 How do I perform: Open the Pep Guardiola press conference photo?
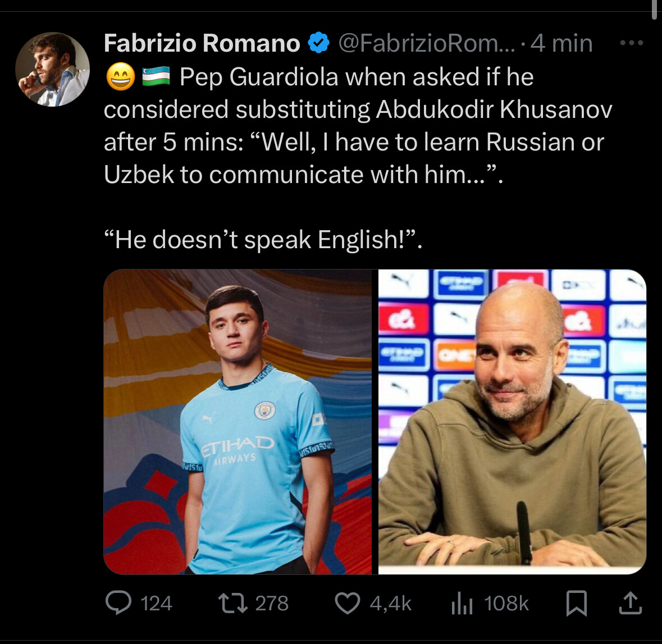coord(512,422)
